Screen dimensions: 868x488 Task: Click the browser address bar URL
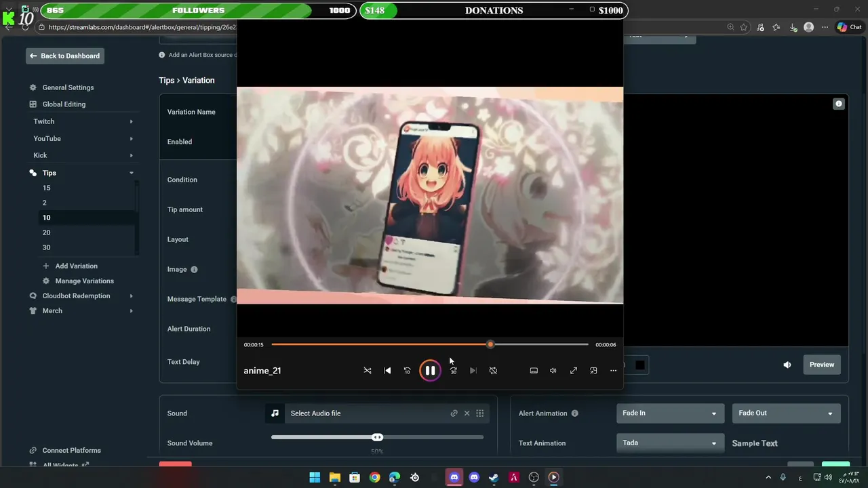[x=142, y=27]
